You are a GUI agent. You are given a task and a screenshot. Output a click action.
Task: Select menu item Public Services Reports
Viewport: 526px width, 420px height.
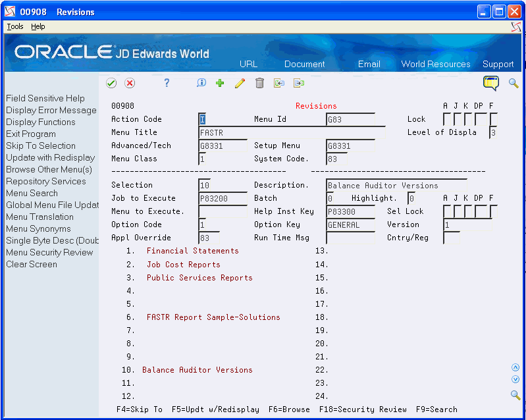[199, 278]
